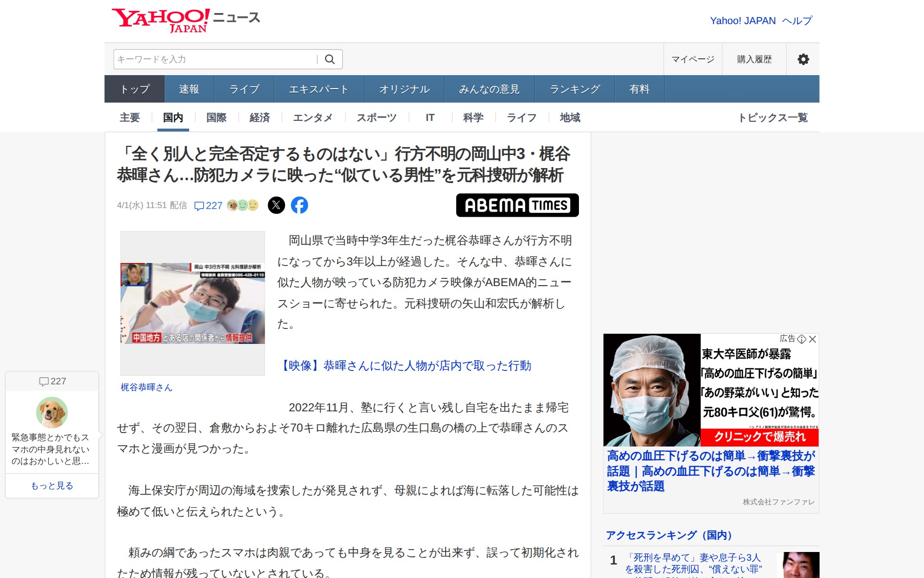This screenshot has height=578, width=924.
Task: Share article on X icon
Action: click(276, 205)
